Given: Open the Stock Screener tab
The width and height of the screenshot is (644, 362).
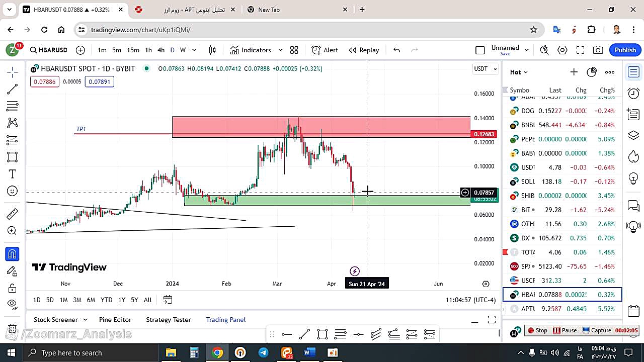Looking at the screenshot, I should (56, 320).
